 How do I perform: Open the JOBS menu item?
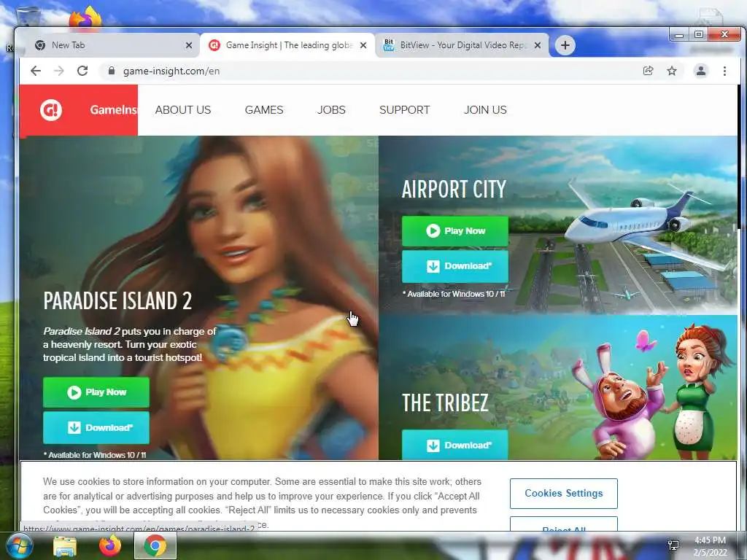pos(331,110)
